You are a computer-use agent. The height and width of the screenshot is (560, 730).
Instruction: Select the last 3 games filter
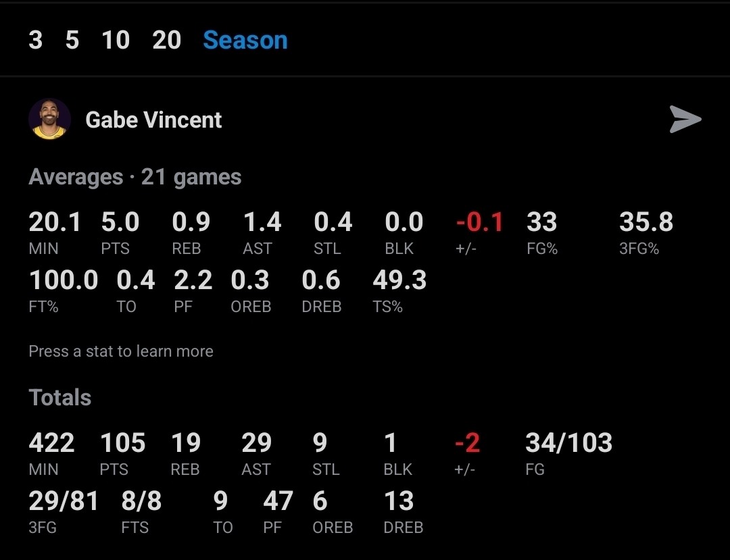click(x=36, y=41)
